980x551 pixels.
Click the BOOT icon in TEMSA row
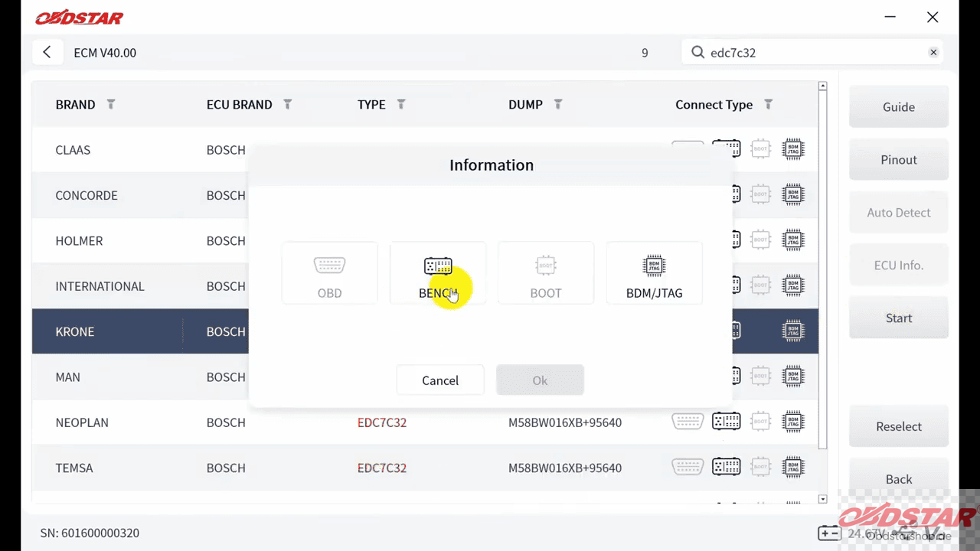pos(760,467)
